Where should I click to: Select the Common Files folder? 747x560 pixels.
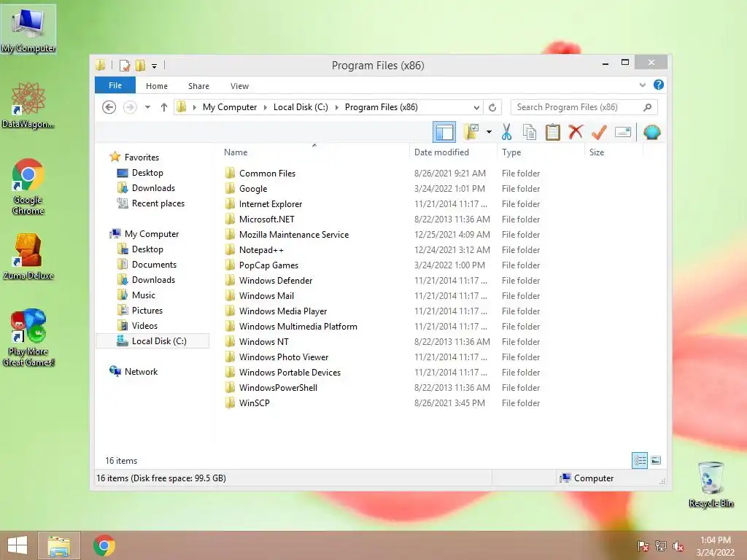[x=267, y=174]
